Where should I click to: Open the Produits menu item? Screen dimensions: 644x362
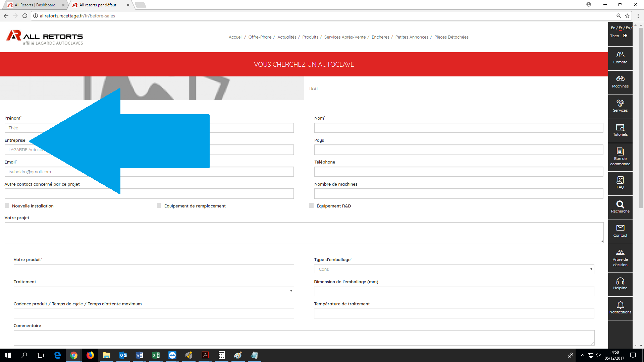click(x=310, y=37)
